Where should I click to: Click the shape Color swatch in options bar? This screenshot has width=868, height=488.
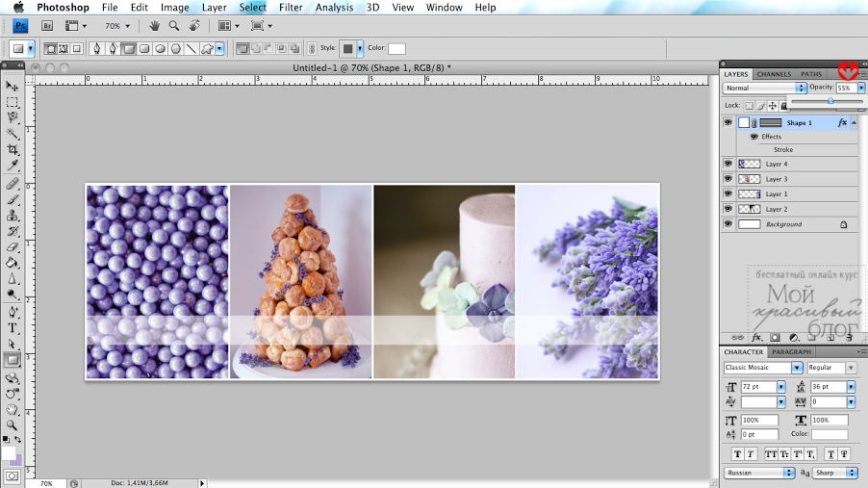[396, 49]
